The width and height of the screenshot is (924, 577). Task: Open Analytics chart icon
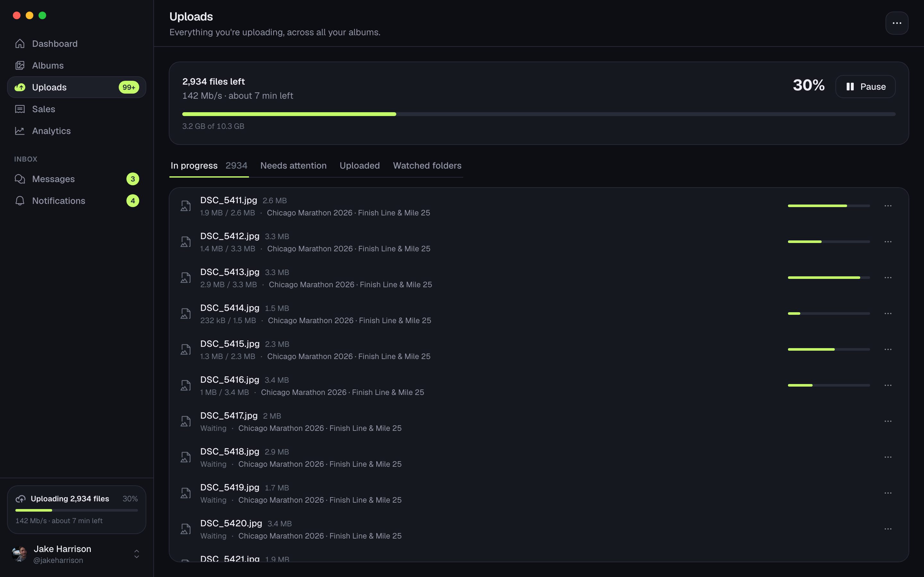tap(20, 131)
